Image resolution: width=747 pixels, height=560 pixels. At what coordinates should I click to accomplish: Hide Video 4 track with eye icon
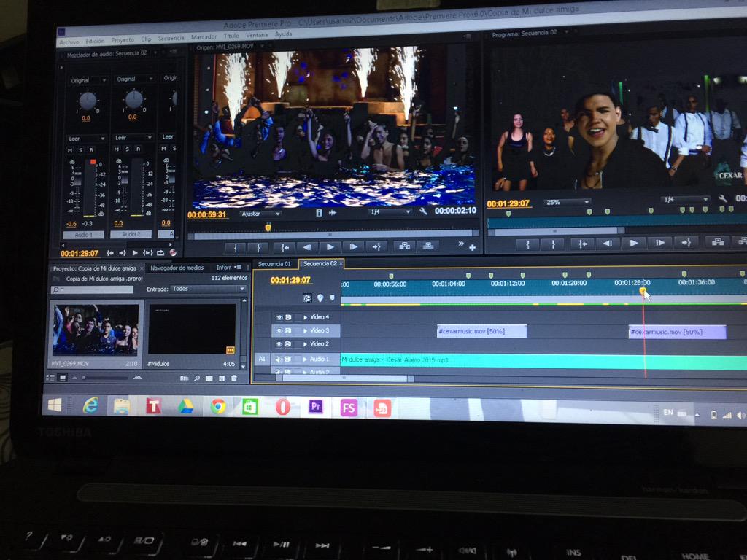coord(279,317)
